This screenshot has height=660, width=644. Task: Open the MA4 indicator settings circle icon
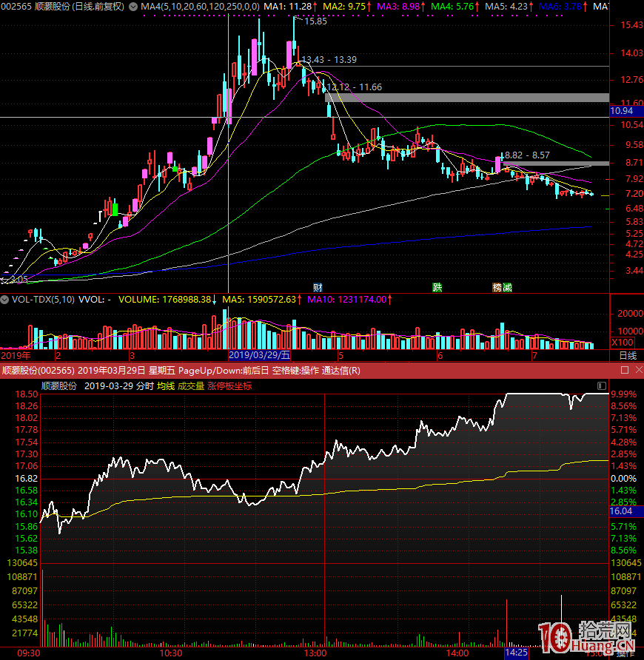click(133, 7)
